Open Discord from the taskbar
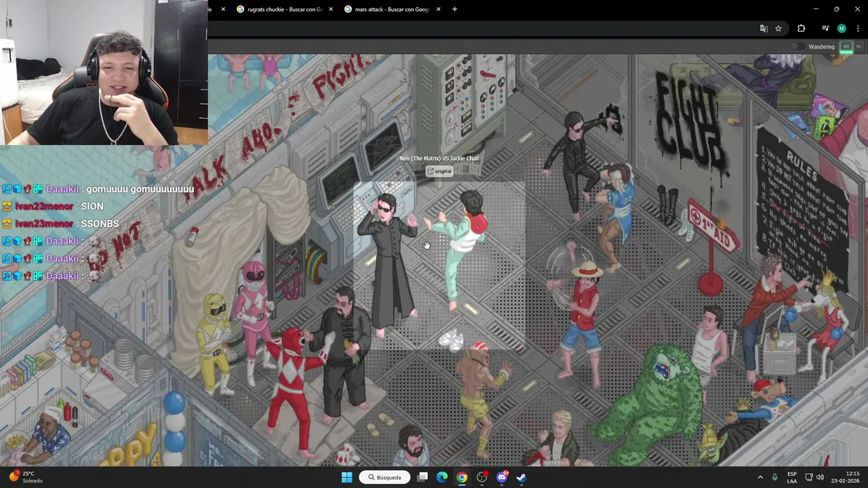Image resolution: width=868 pixels, height=488 pixels. coord(502,477)
